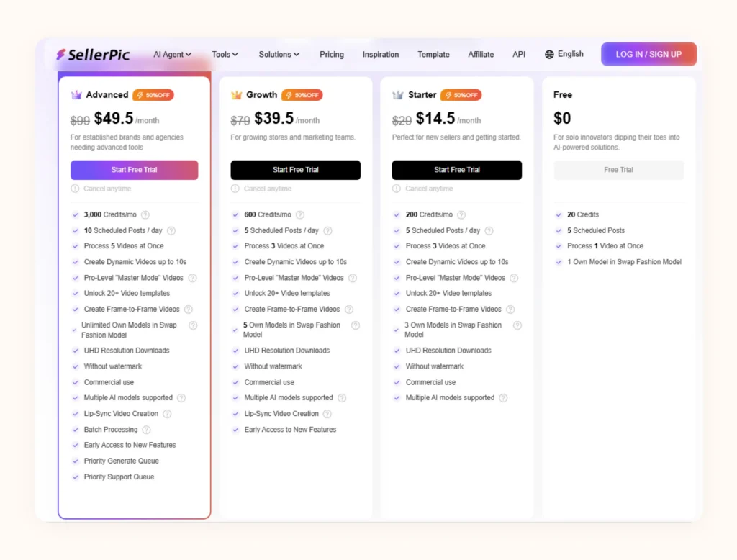Click Advanced plan 50%OFF badge
Image resolution: width=737 pixels, height=560 pixels.
pyautogui.click(x=153, y=95)
